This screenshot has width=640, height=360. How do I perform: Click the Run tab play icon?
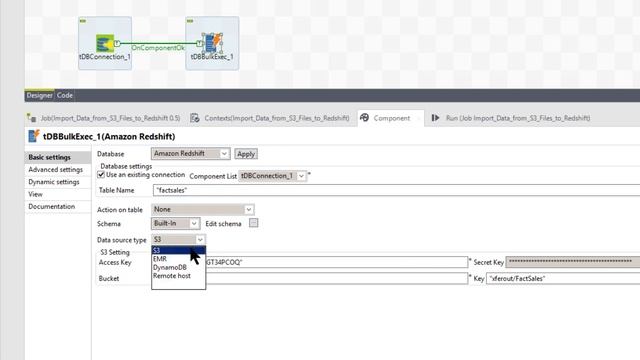pos(436,118)
